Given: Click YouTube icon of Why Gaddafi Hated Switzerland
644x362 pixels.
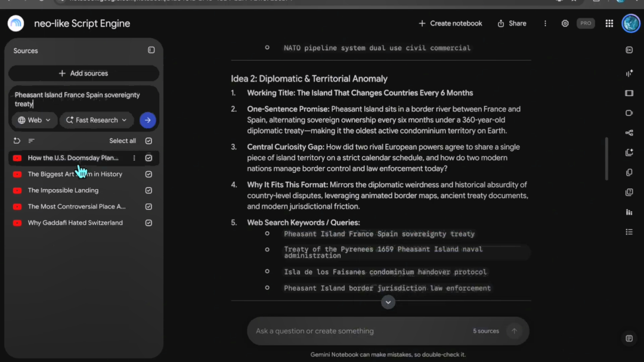Looking at the screenshot, I should point(17,222).
